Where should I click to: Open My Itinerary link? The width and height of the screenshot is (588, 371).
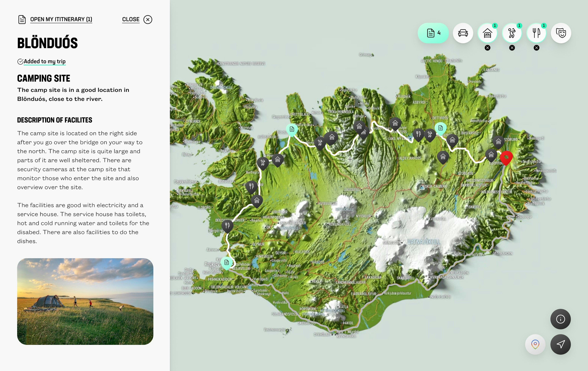tap(61, 19)
